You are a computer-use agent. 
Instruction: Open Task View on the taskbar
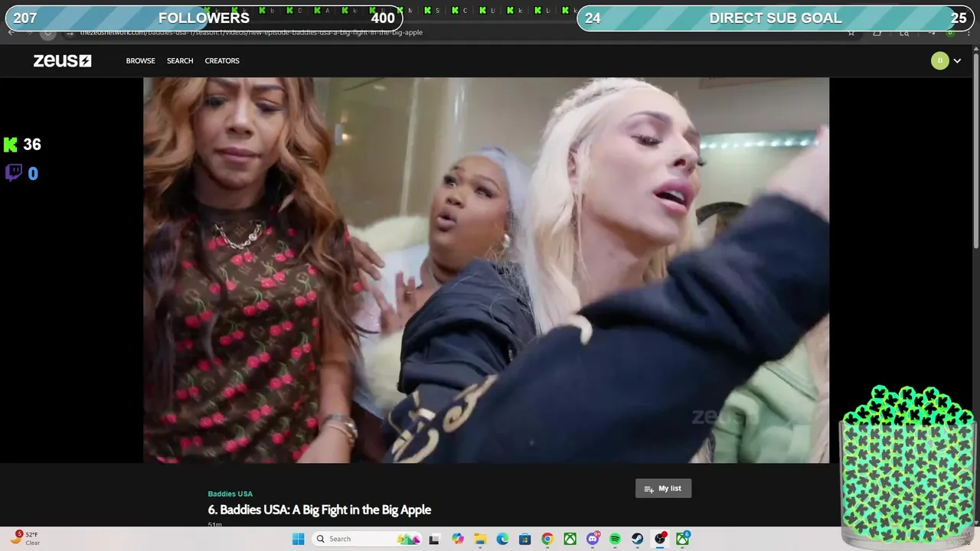click(434, 539)
